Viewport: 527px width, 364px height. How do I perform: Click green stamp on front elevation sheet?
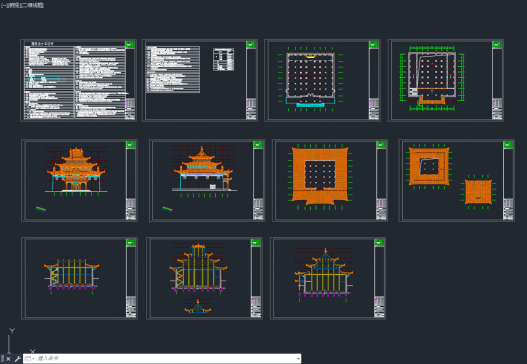click(130, 145)
